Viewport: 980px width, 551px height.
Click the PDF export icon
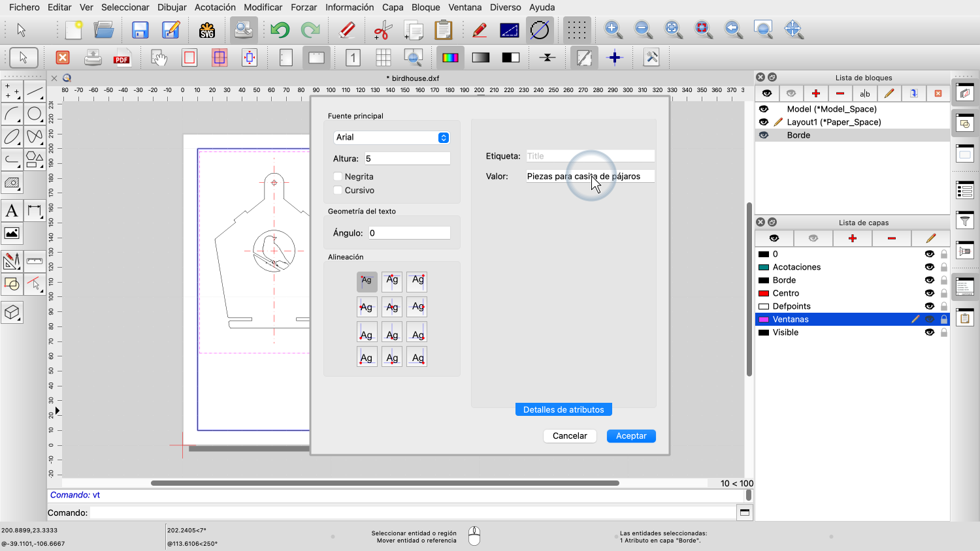[x=122, y=57]
